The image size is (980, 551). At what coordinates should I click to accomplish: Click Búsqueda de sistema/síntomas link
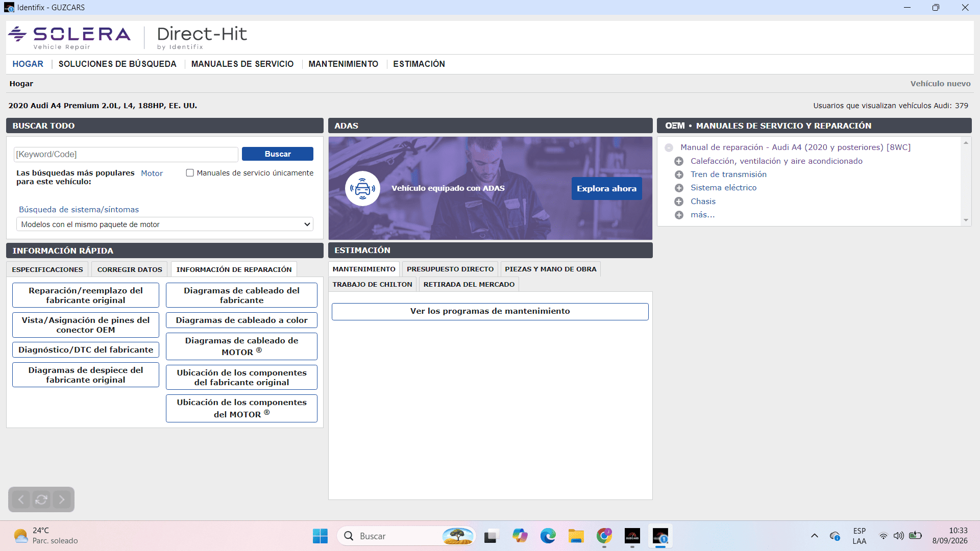coord(79,210)
